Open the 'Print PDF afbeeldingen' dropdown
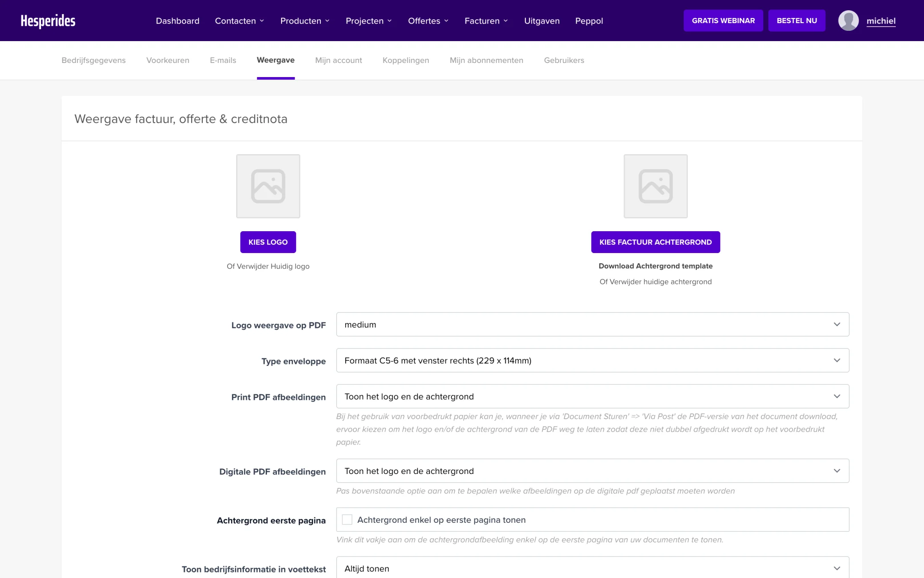 [x=592, y=396]
